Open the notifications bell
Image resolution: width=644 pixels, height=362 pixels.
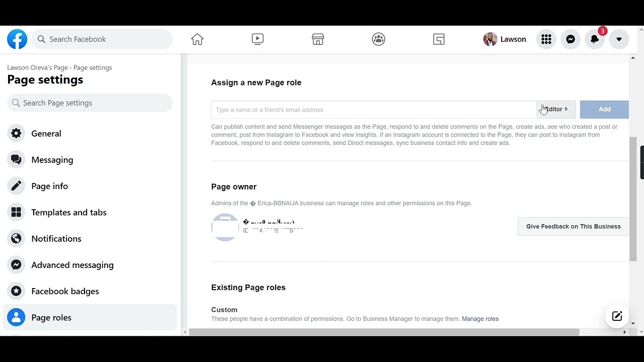(x=595, y=39)
